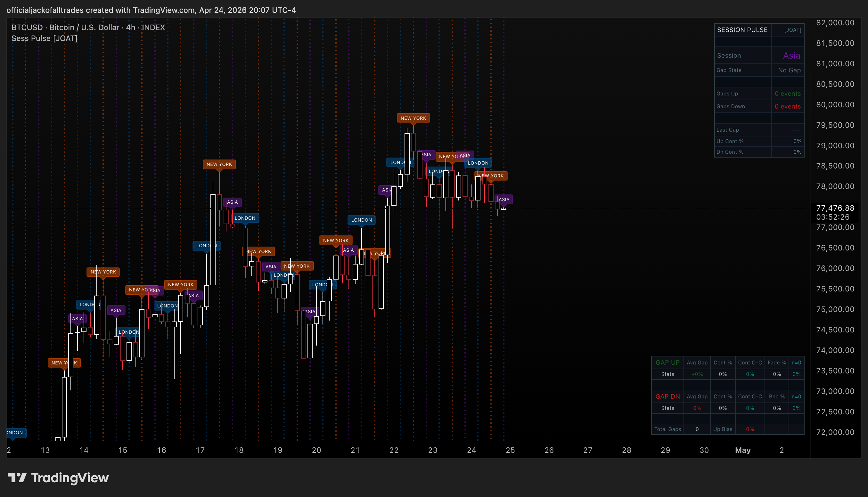The width and height of the screenshot is (868, 497).
Task: Click date 17 on the time axis
Action: coord(200,450)
